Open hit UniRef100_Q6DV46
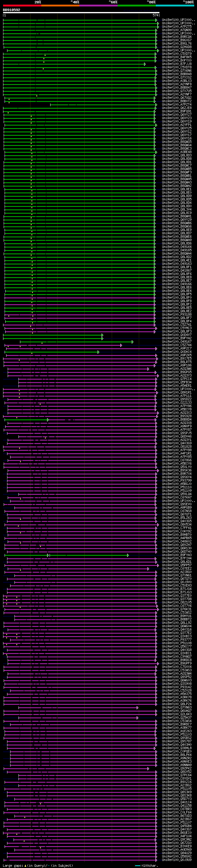This screenshot has height=868, width=197. pyautogui.click(x=177, y=437)
